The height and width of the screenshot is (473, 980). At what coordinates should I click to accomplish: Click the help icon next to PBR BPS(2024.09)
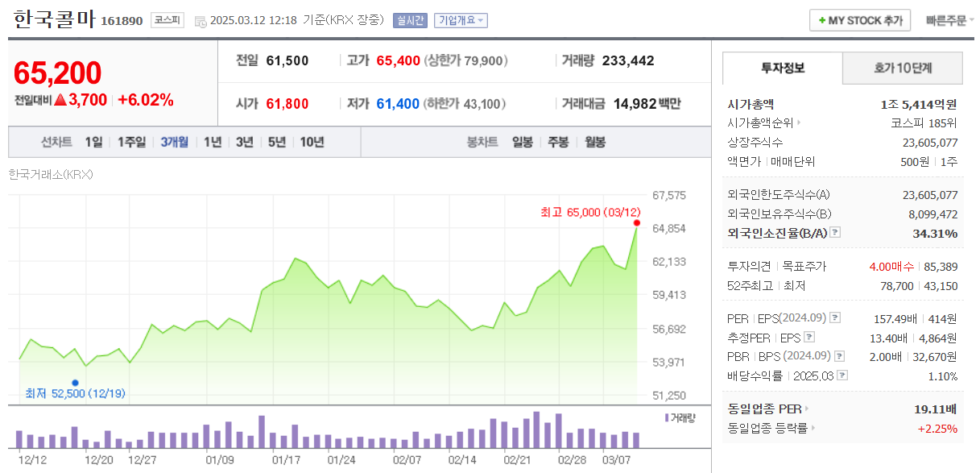(x=840, y=356)
